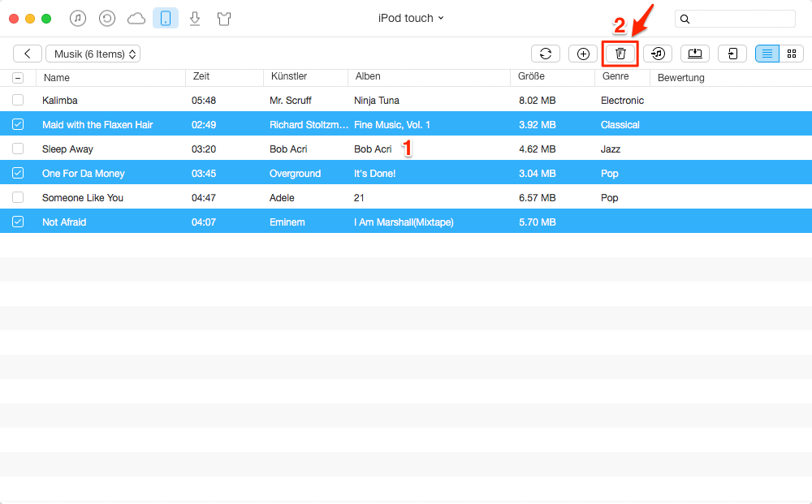The image size is (812, 504).
Task: Click into the search field
Action: [x=735, y=19]
